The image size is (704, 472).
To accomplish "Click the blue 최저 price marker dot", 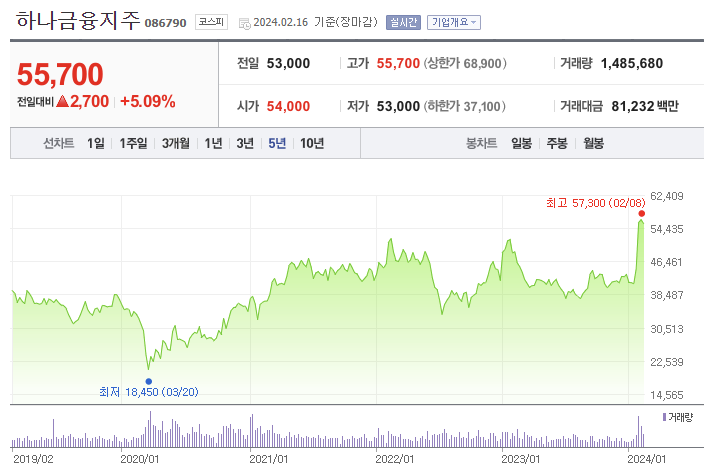I will (x=149, y=381).
